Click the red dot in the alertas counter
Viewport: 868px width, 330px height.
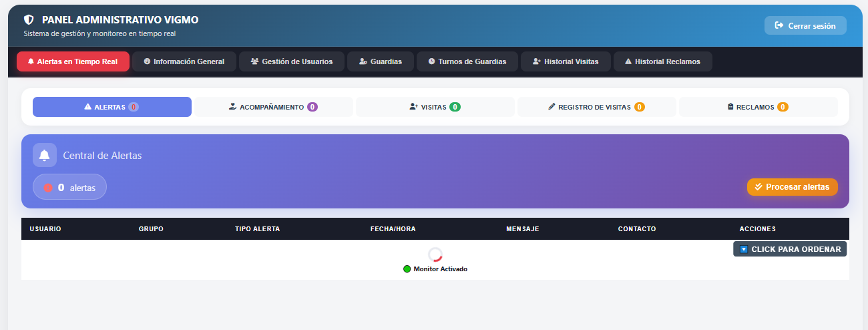48,188
